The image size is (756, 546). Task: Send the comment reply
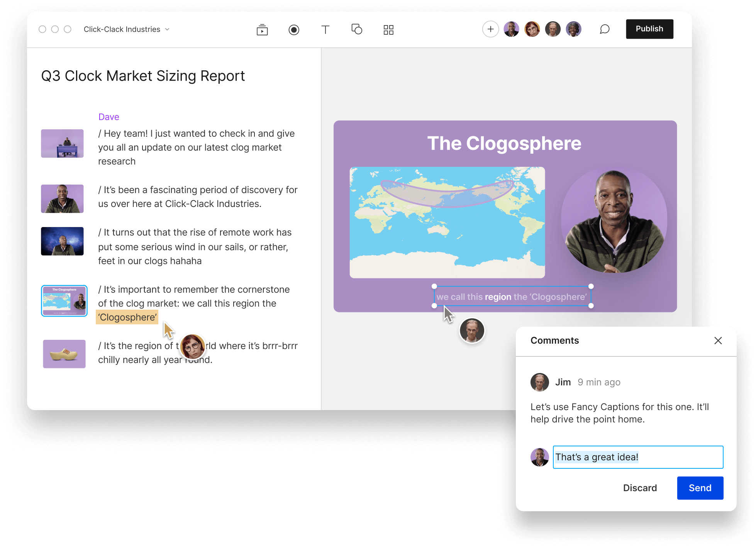tap(700, 487)
